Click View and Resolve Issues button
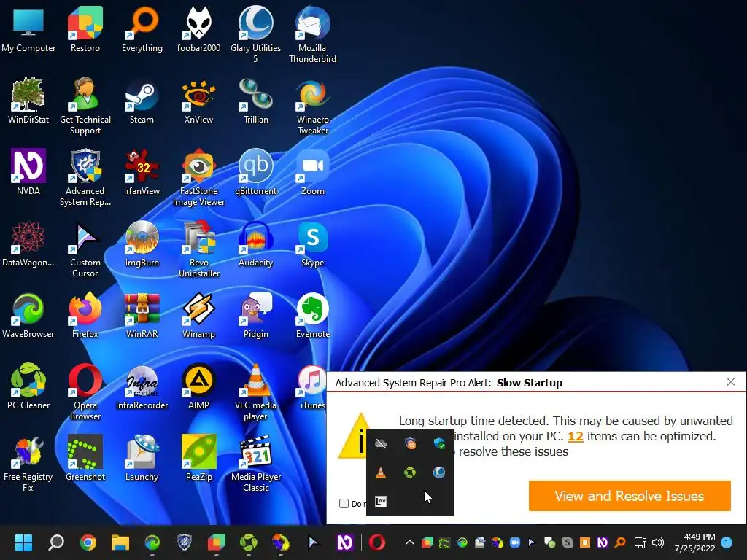Image resolution: width=747 pixels, height=560 pixels. click(x=630, y=496)
